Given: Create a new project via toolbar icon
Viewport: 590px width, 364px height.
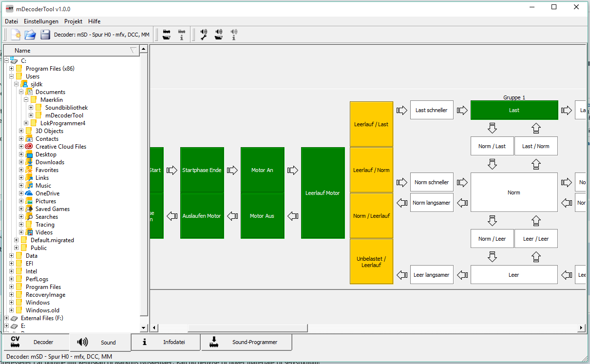Looking at the screenshot, I should point(16,35).
